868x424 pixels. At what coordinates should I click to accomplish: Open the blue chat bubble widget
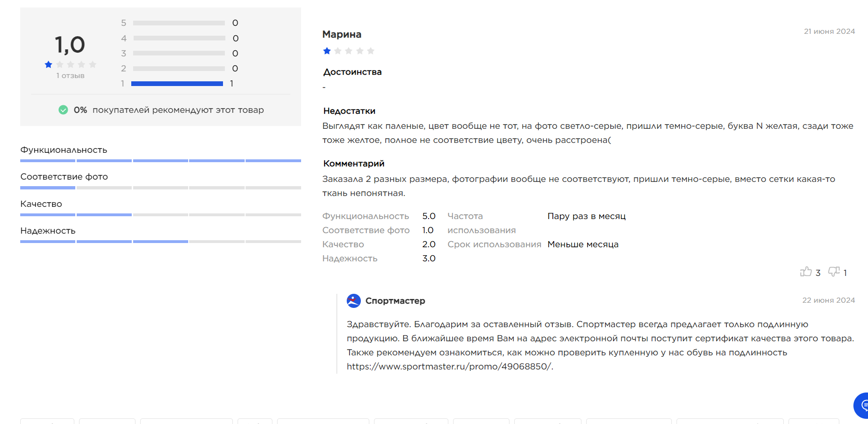862,405
